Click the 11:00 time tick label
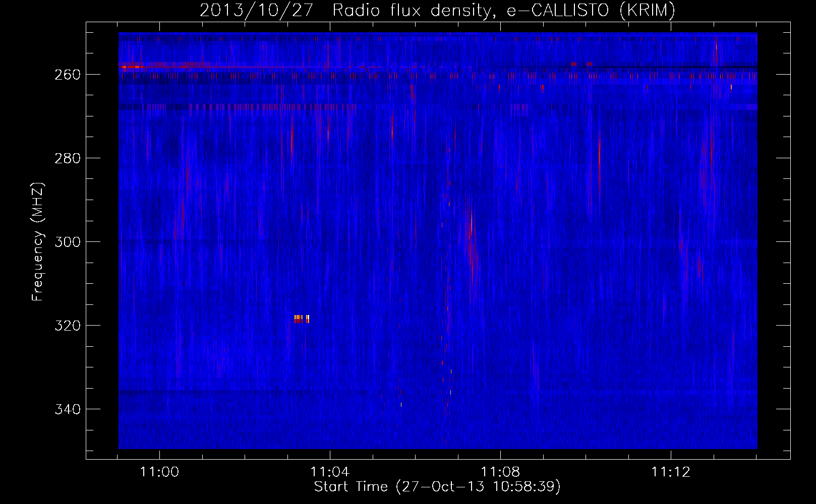The width and height of the screenshot is (816, 504). pos(159,472)
